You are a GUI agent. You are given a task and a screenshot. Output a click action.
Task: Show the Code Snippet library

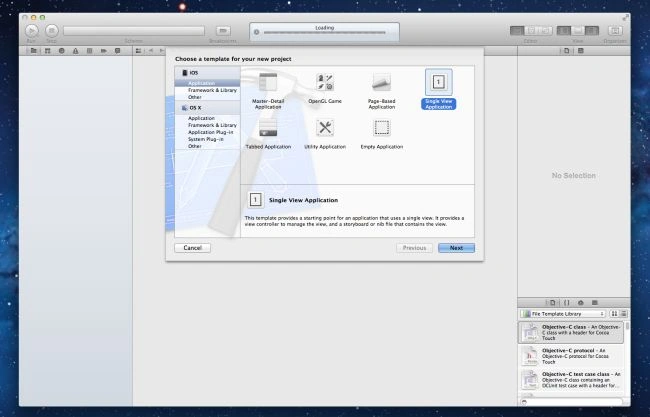point(567,303)
